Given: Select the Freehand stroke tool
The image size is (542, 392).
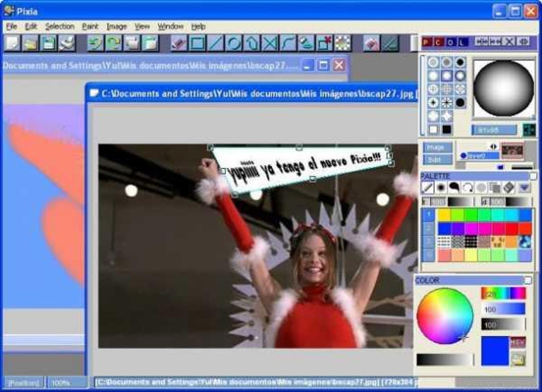Looking at the screenshot, I should 307,44.
